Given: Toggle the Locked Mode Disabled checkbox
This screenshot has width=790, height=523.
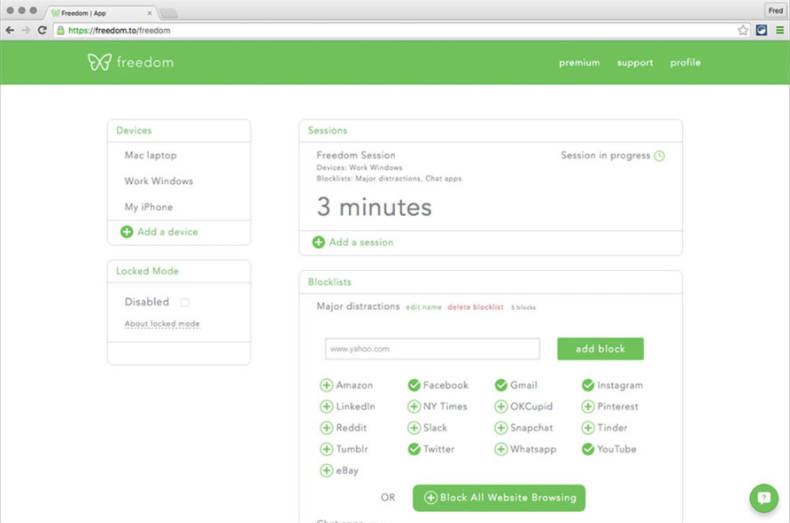Looking at the screenshot, I should click(185, 302).
